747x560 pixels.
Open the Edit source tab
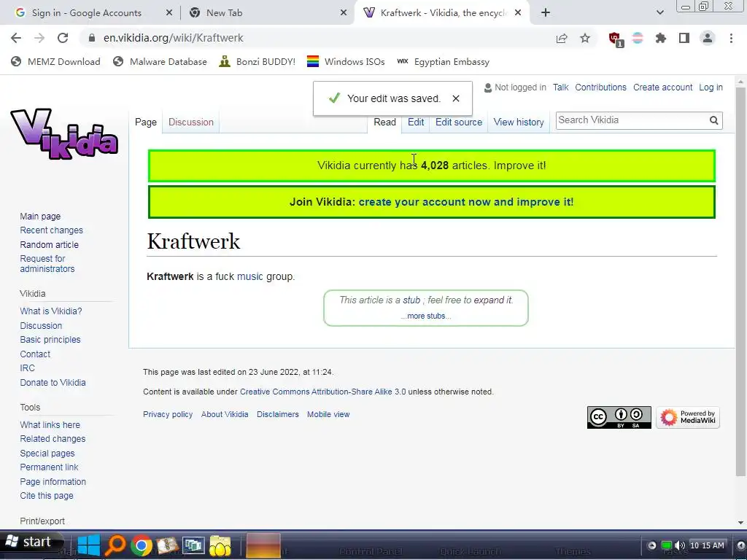(x=458, y=122)
